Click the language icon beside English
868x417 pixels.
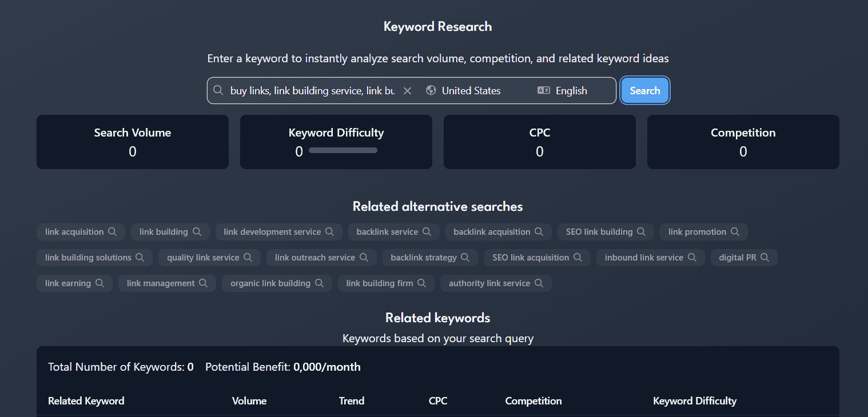[543, 90]
